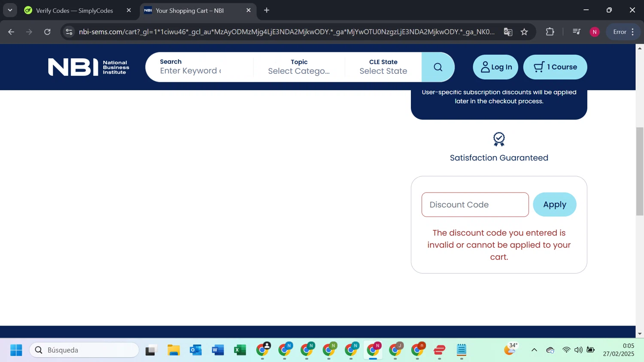644x362 pixels.
Task: Open Outlook from the taskbar
Action: 196,350
